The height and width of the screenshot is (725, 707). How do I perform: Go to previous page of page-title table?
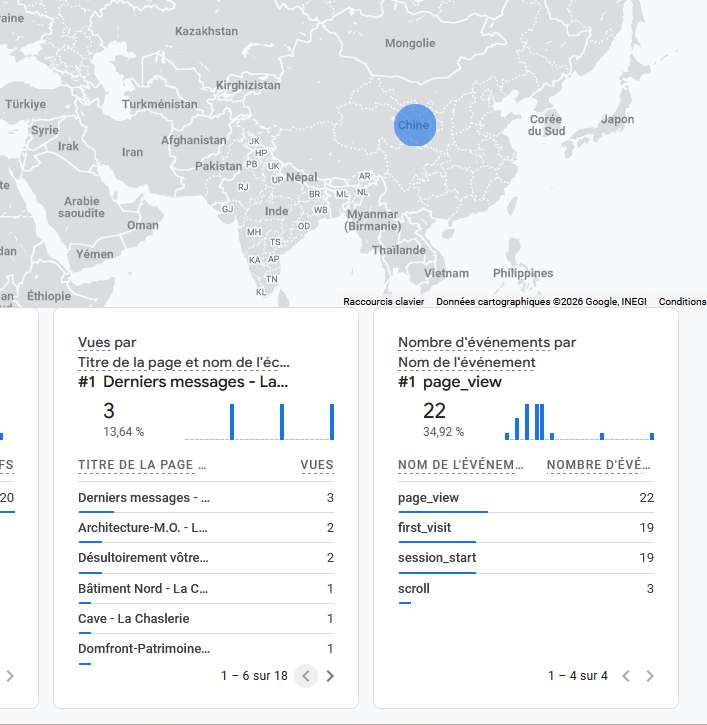pos(306,676)
